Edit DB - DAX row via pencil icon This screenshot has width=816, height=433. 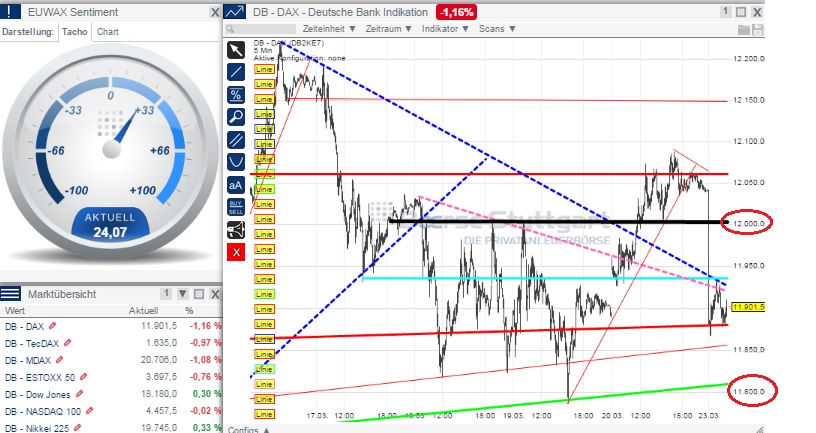click(52, 326)
